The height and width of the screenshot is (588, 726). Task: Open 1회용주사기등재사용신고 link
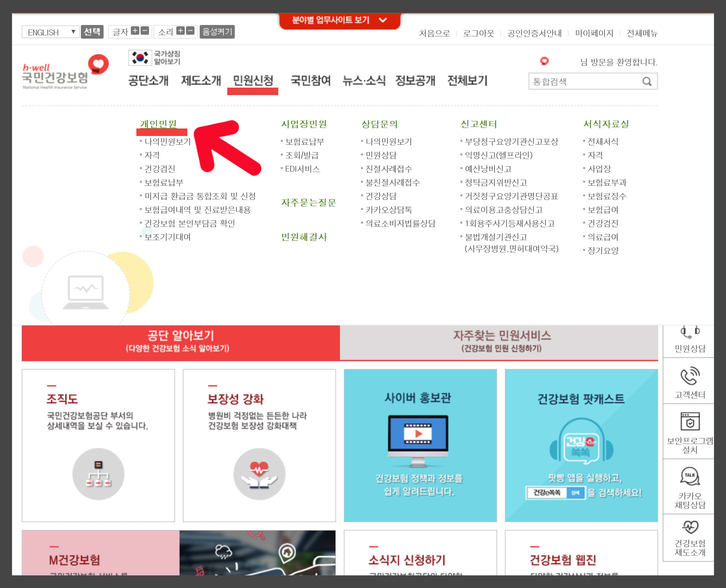(x=510, y=223)
